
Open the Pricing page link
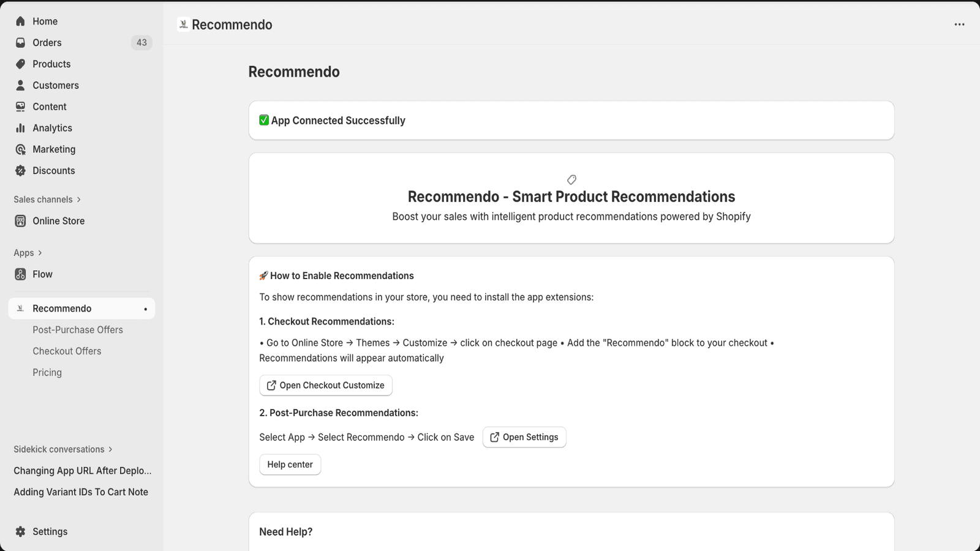47,372
